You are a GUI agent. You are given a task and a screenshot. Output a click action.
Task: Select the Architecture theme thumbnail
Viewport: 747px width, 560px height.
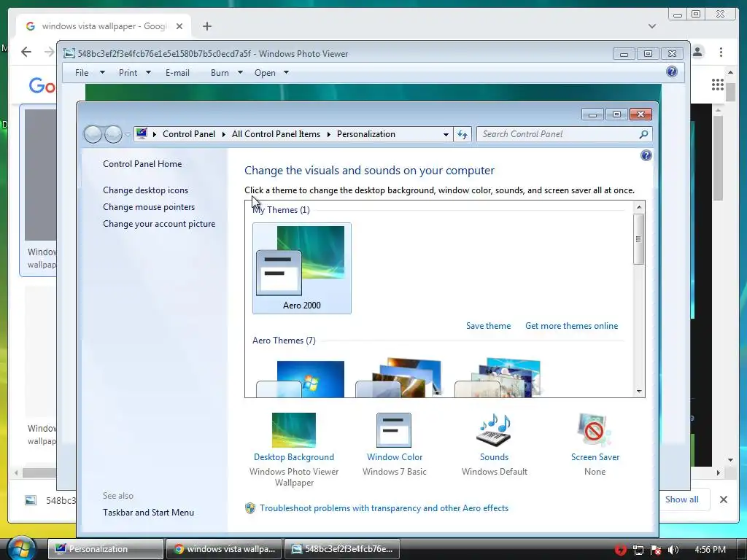tap(399, 378)
